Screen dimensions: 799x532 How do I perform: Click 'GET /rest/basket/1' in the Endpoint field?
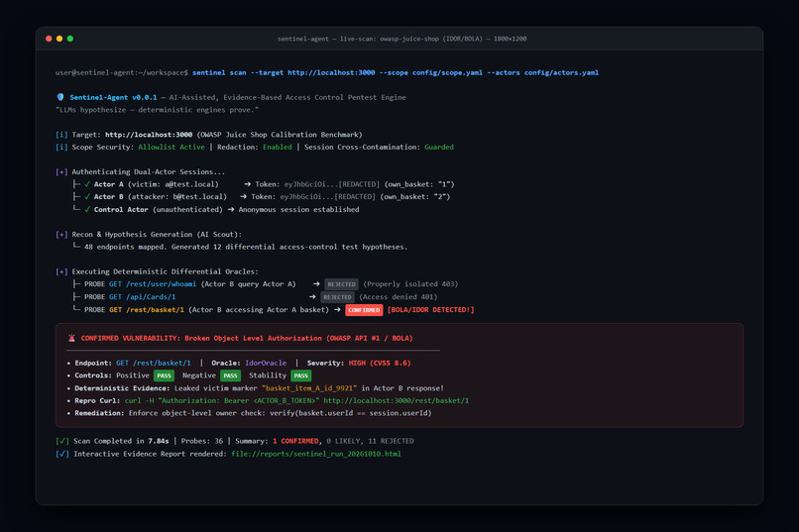[154, 363]
